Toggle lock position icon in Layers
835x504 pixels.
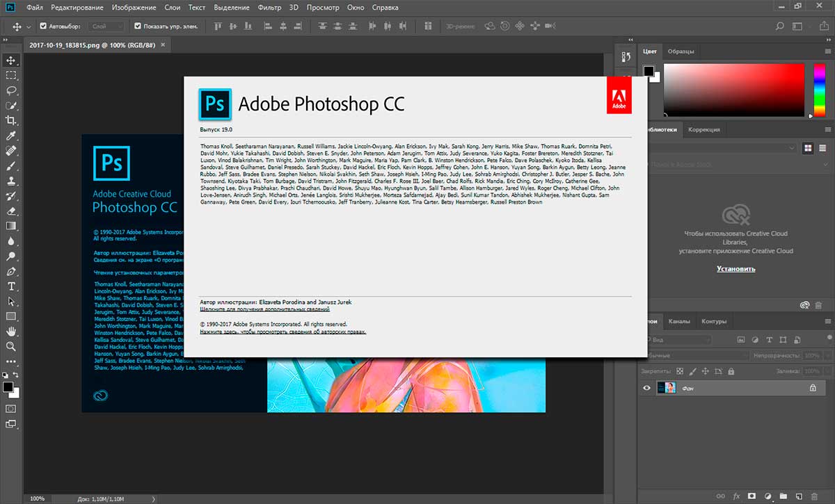[x=706, y=372]
